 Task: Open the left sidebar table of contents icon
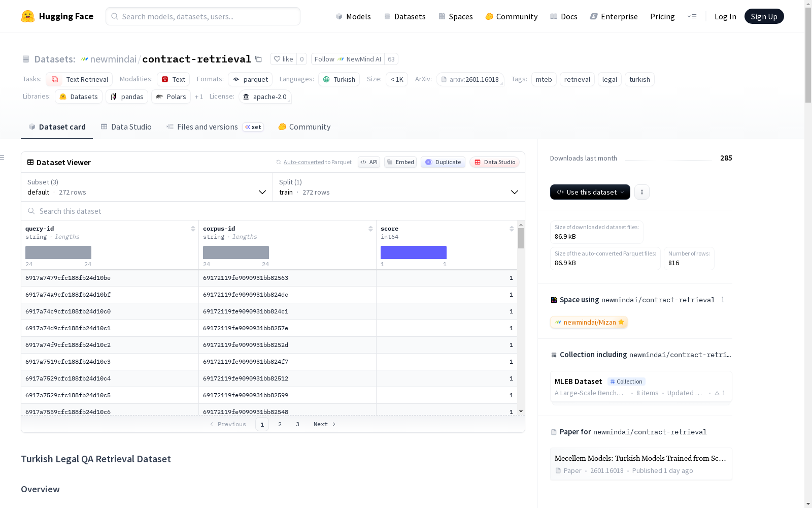[2, 157]
